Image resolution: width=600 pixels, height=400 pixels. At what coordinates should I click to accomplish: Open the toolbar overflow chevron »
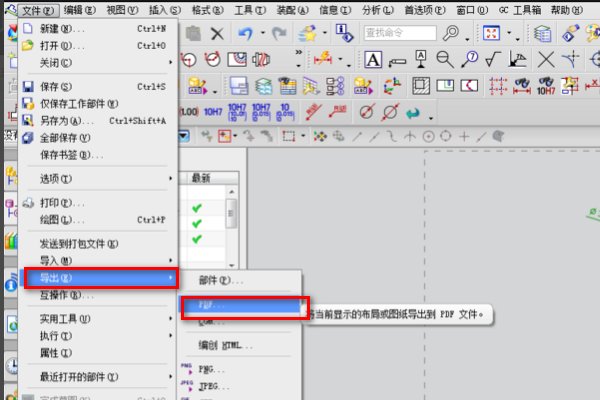(298, 53)
